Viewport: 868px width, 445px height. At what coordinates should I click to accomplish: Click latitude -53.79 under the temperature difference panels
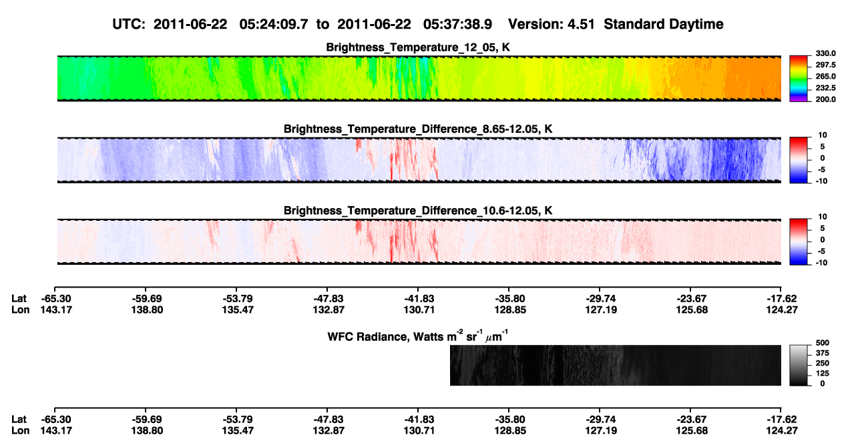point(237,299)
